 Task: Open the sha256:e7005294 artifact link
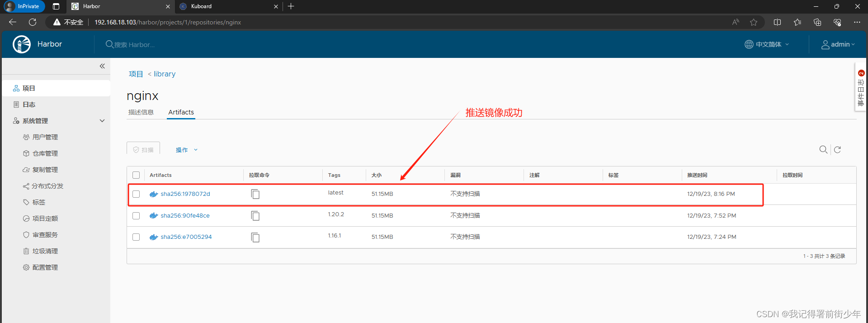[x=186, y=237]
